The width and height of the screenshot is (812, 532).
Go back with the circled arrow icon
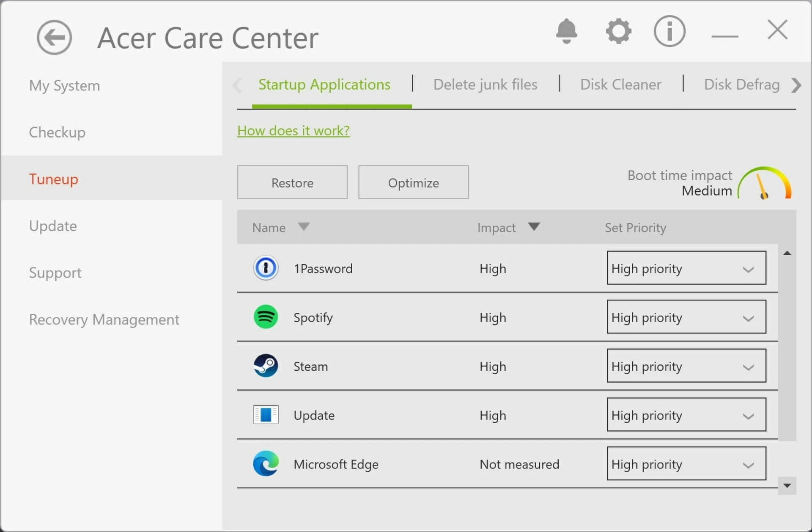54,38
